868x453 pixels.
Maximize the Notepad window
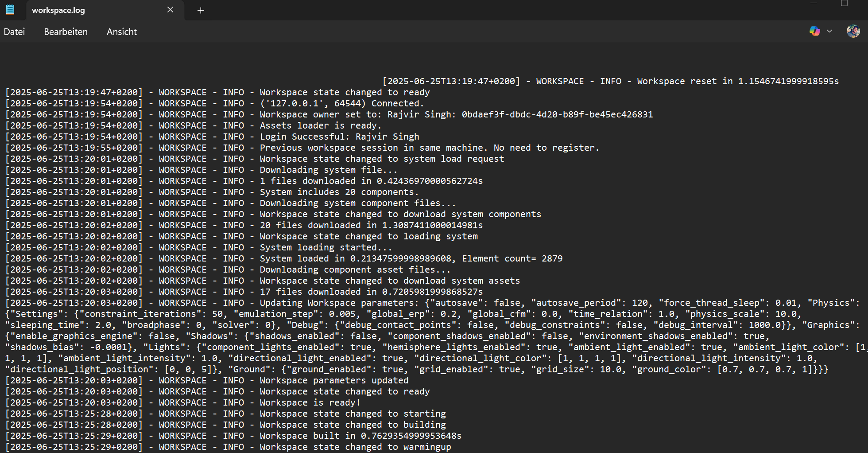coord(844,4)
